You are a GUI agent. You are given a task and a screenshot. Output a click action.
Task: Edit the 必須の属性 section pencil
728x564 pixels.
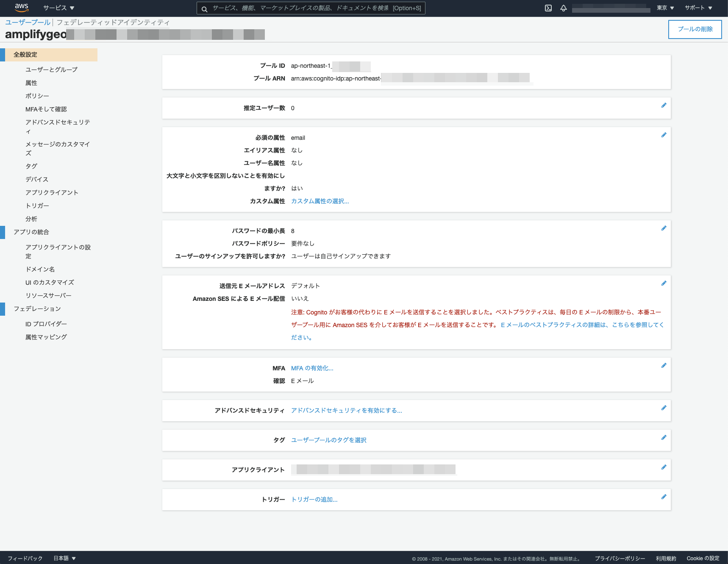coord(664,135)
